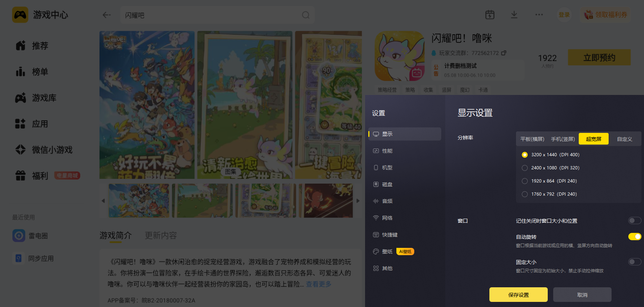Switch to Custom (自定义) resolution tab
Screen dimensions: 644x307
pos(625,139)
